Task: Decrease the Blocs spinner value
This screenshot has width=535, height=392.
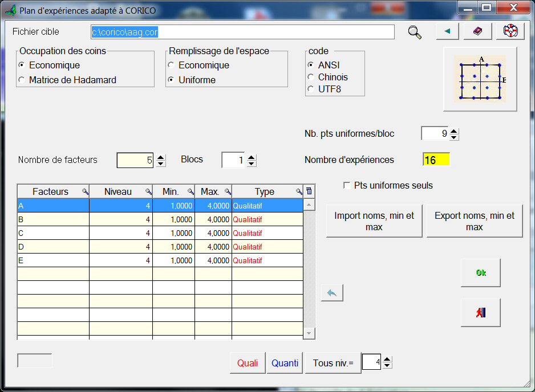Action: [252, 164]
